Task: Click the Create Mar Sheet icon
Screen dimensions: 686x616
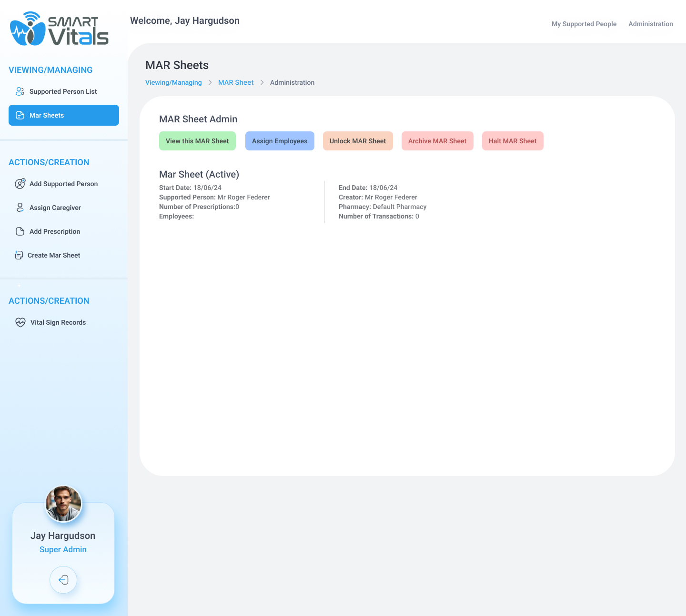Action: coord(19,255)
